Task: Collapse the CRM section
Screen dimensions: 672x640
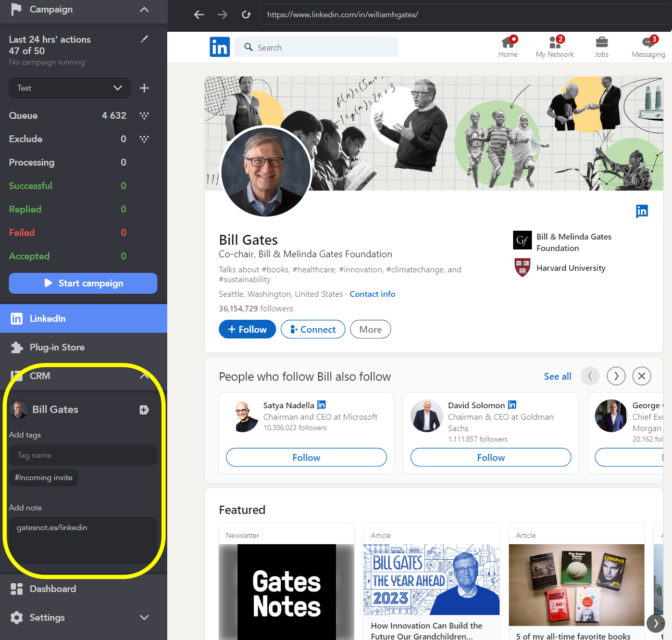Action: [x=144, y=376]
